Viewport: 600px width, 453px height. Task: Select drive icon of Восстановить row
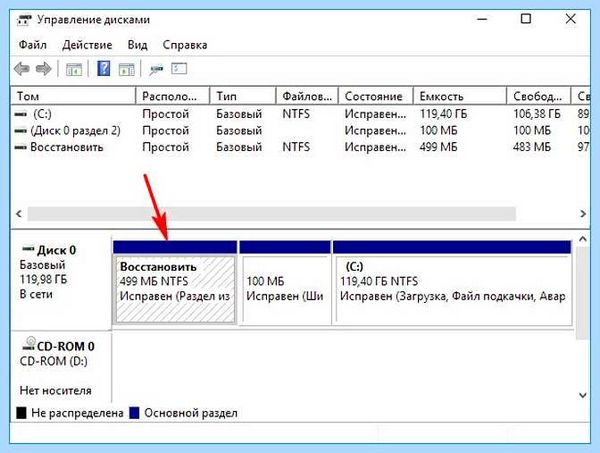[x=21, y=147]
